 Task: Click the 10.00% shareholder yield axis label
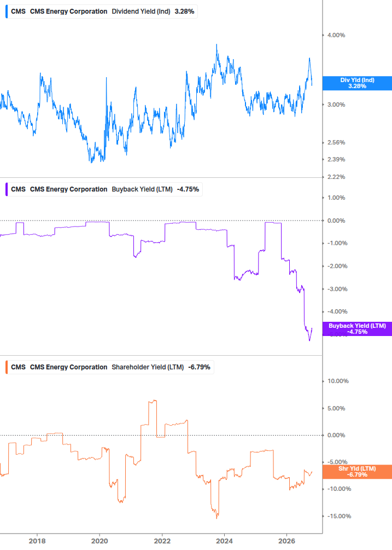(338, 381)
